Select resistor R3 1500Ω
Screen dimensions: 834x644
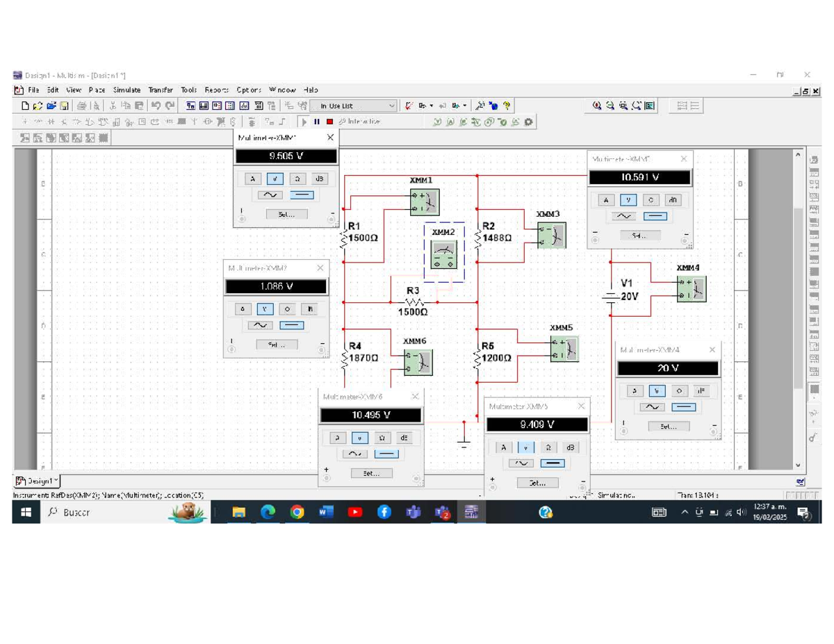pyautogui.click(x=414, y=302)
